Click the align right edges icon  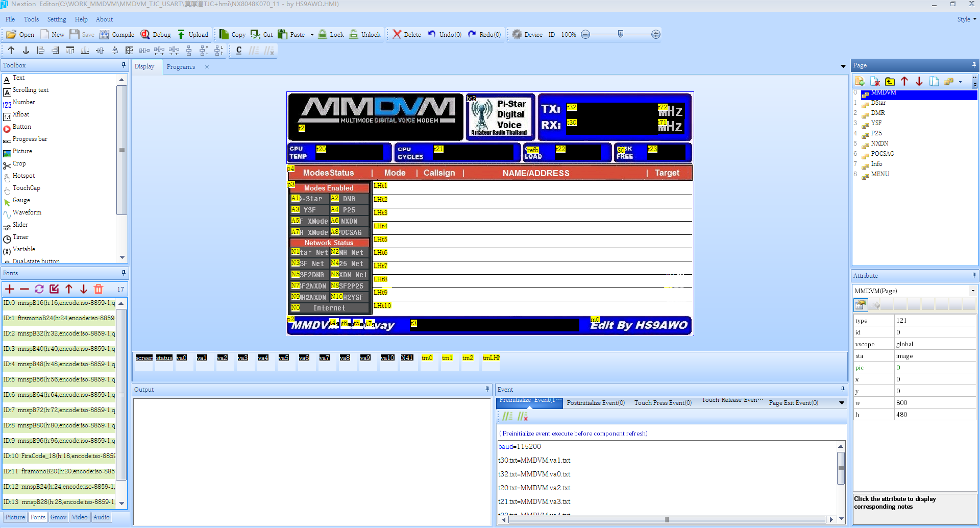(56, 51)
